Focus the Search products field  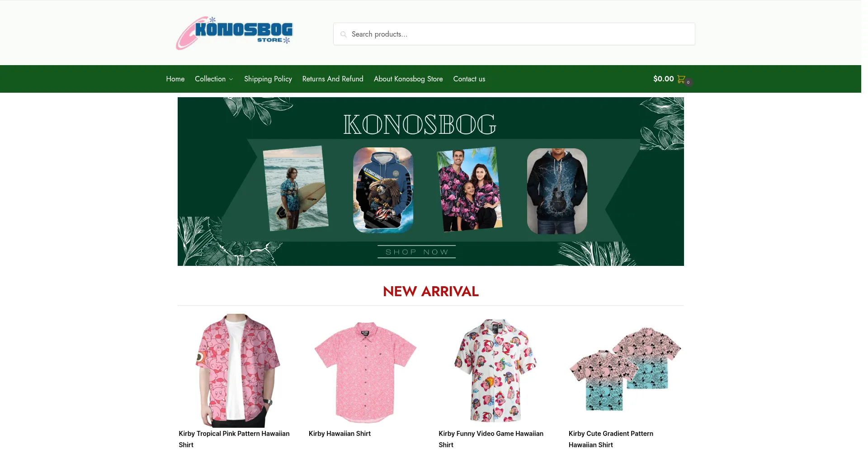point(514,34)
